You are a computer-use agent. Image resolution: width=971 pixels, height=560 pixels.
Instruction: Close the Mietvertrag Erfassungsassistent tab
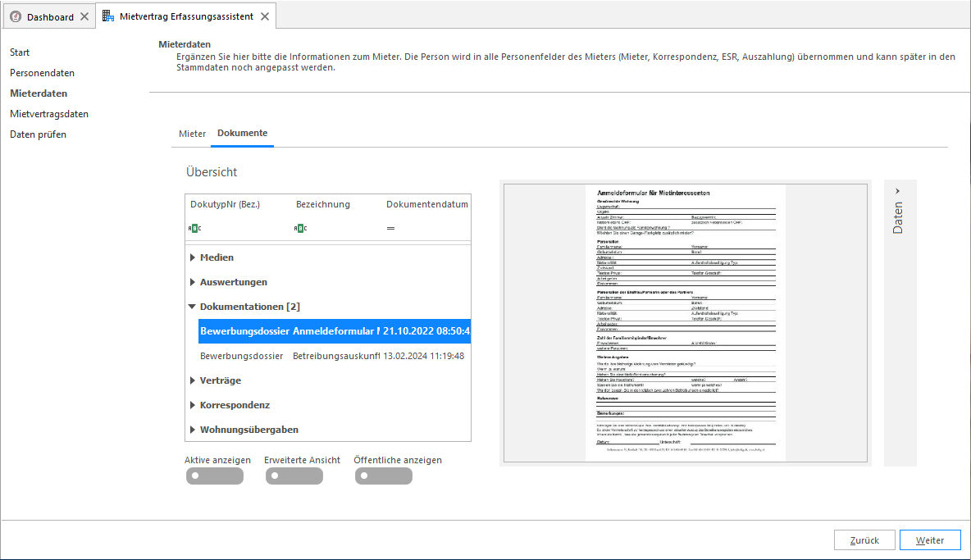pyautogui.click(x=265, y=16)
